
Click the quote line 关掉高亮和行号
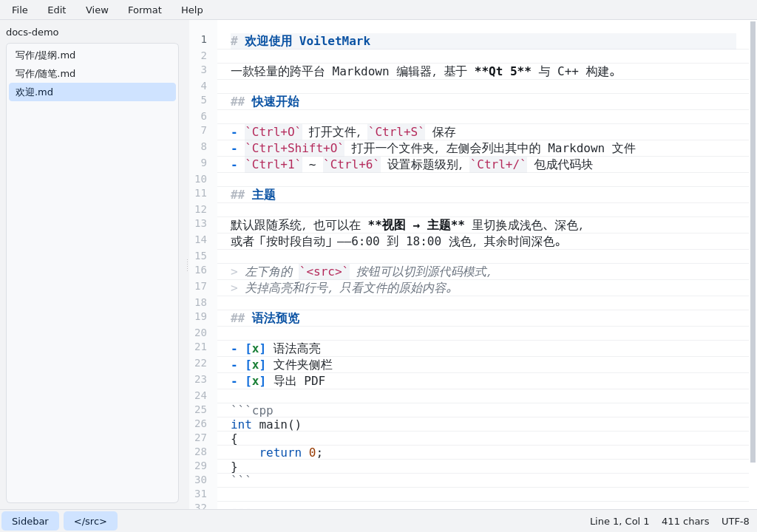288,288
